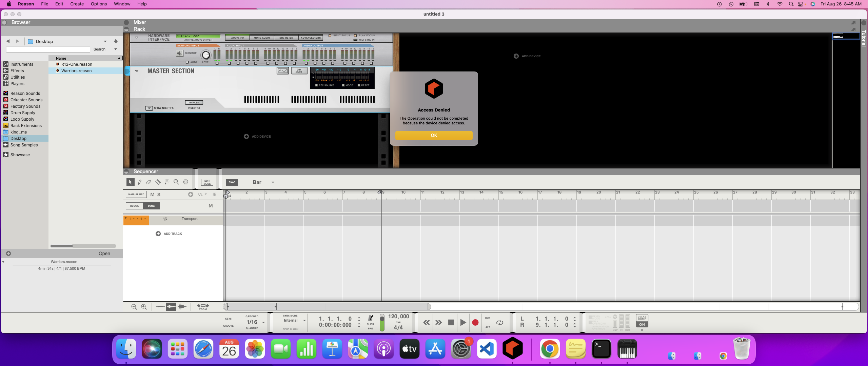This screenshot has height=366, width=868.
Task: Open Visual Studio Code from the Dock
Action: (x=487, y=349)
